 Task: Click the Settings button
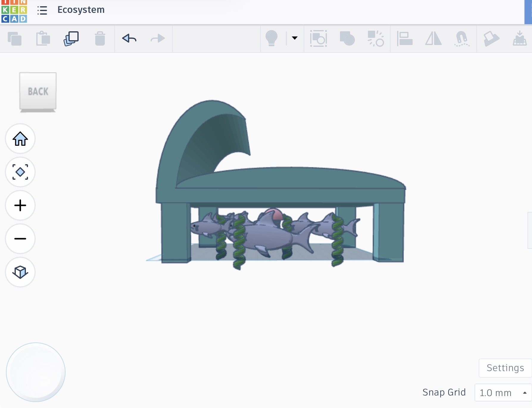[x=505, y=368]
